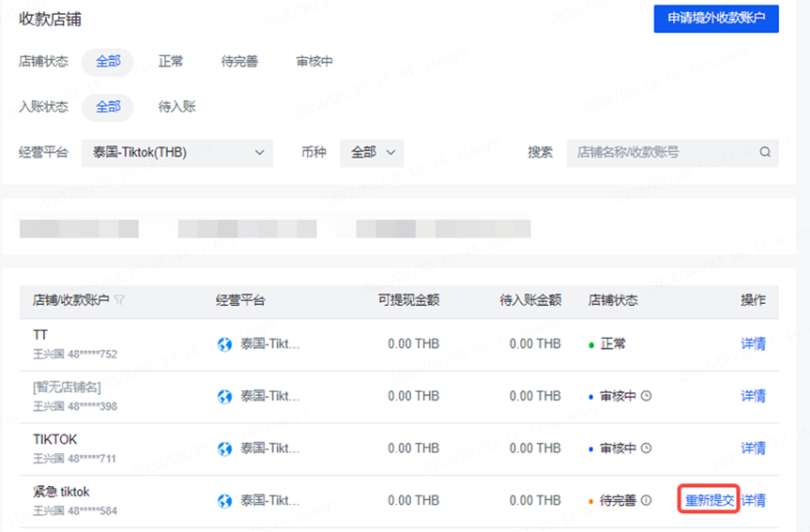This screenshot has height=532, width=810.
Task: Click the clock icon beside 审核中 in the 48*****398 row
Action: point(647,396)
